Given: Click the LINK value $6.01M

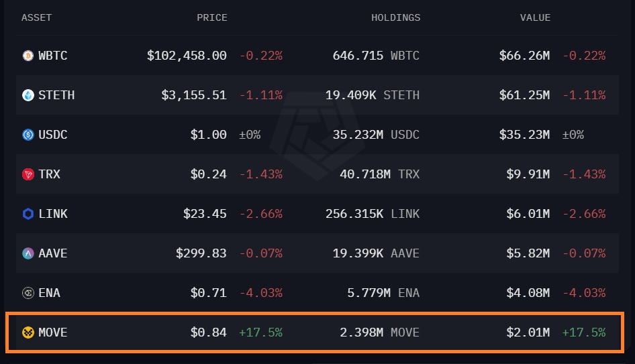Looking at the screenshot, I should (x=528, y=214).
